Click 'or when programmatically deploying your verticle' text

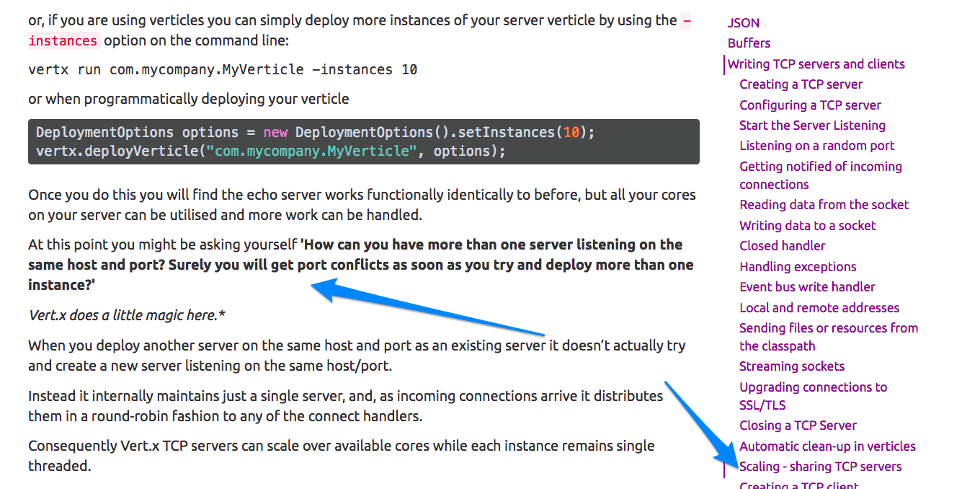pos(188,99)
